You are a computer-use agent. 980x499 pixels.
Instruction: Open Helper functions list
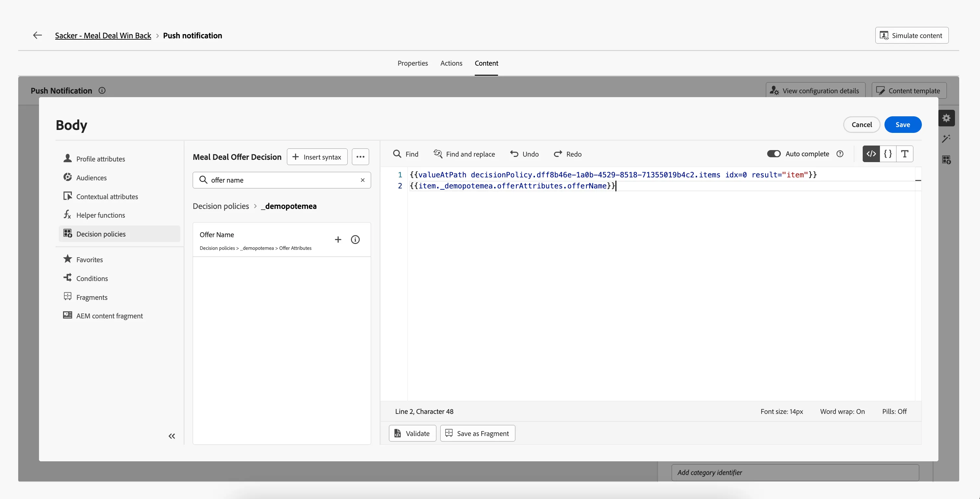coord(120,215)
